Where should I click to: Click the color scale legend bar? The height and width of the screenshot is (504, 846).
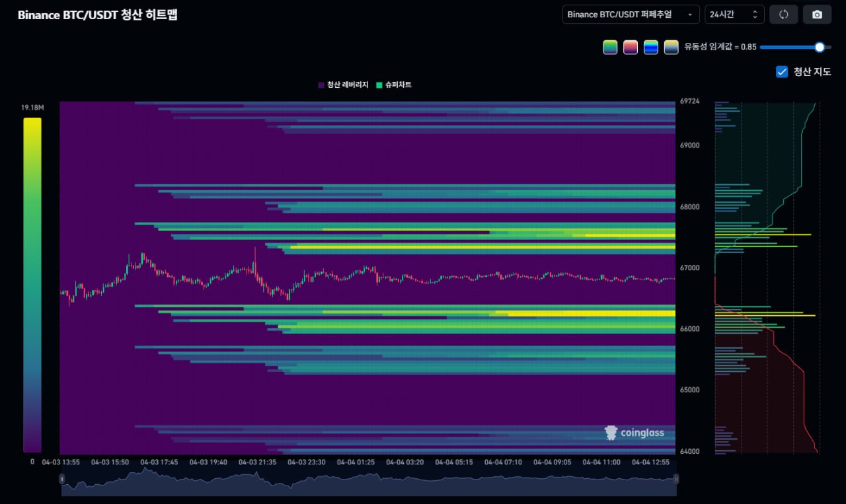(32, 285)
